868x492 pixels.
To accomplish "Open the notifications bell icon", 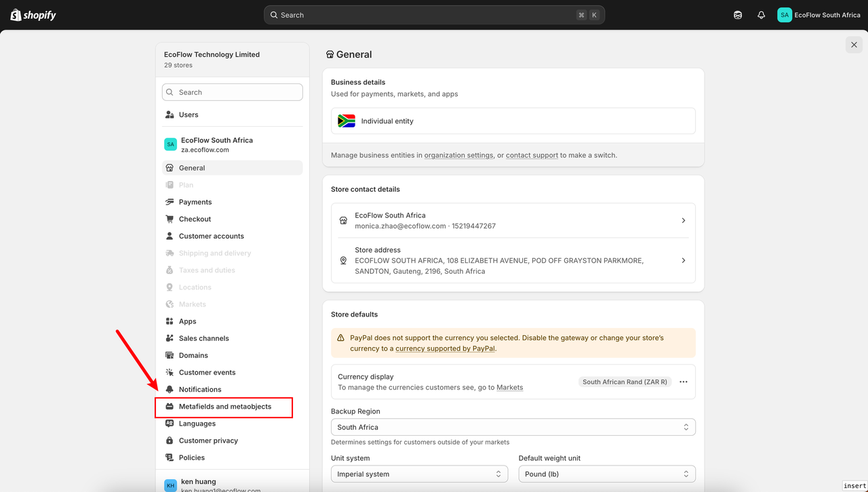I will point(762,15).
